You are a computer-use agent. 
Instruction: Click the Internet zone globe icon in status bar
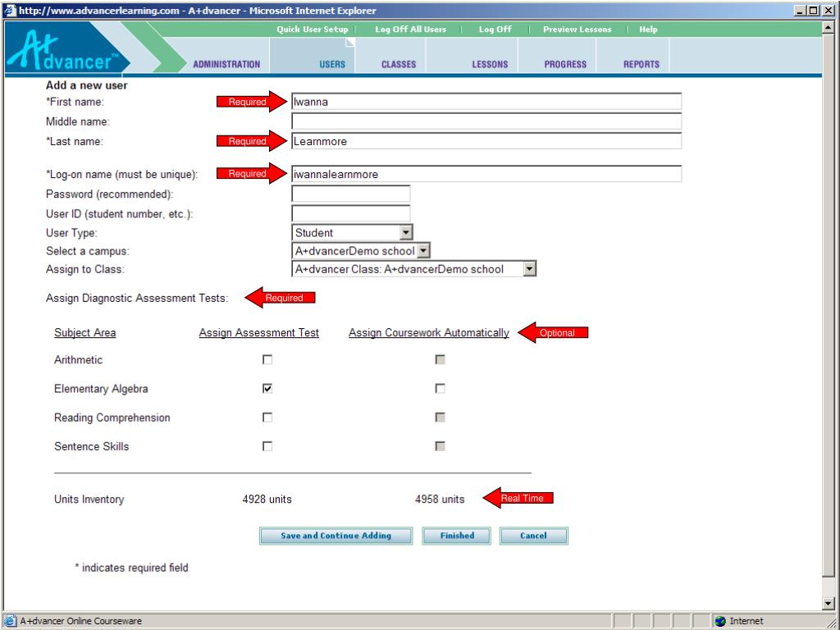click(x=720, y=621)
